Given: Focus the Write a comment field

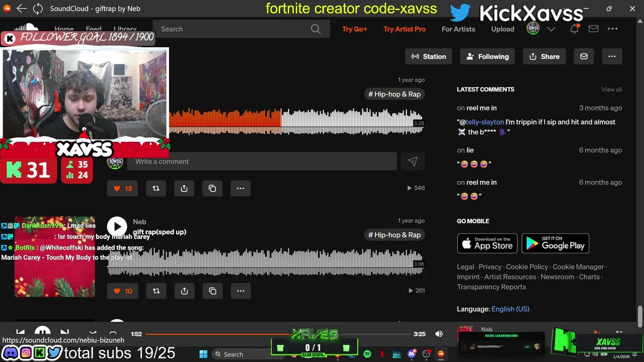Looking at the screenshot, I should coord(262,161).
